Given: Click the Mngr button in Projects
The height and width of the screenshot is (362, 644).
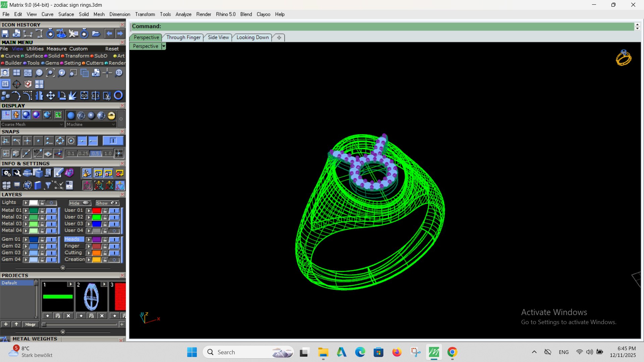Looking at the screenshot, I should click(30, 324).
